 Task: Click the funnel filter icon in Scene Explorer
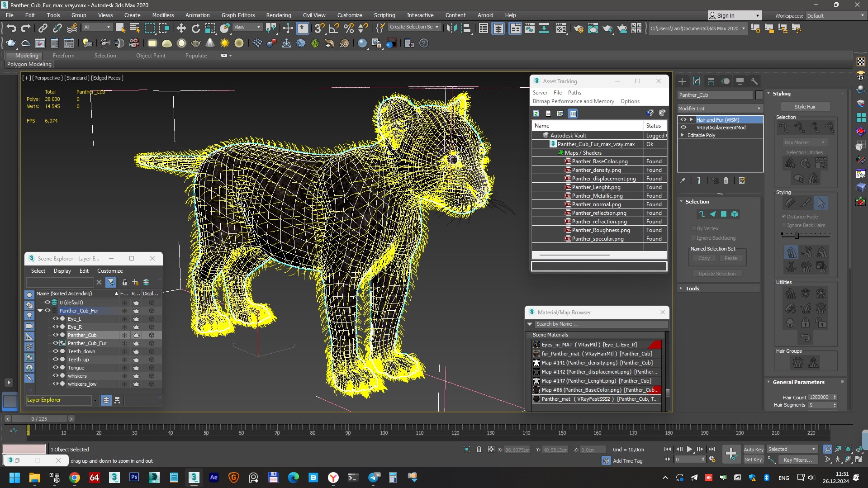coord(111,282)
